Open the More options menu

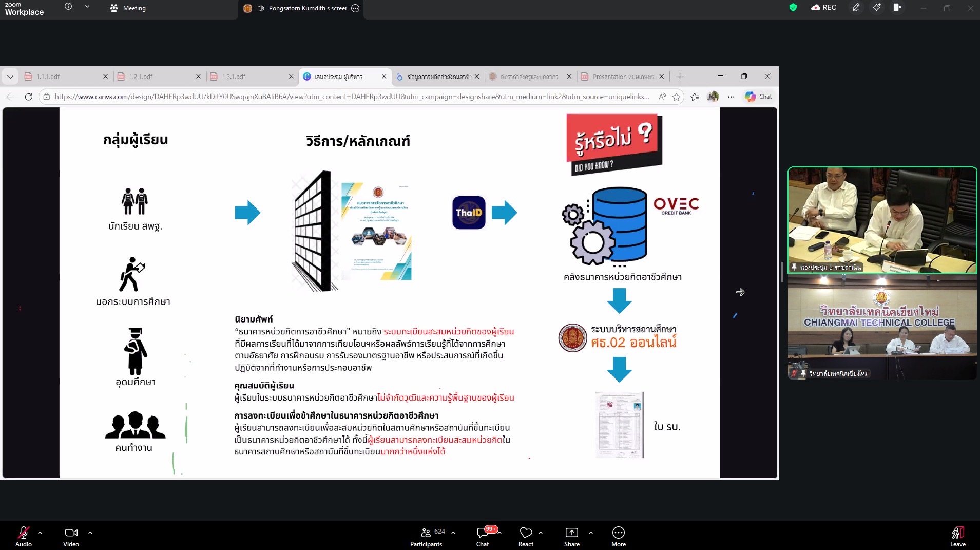point(618,536)
